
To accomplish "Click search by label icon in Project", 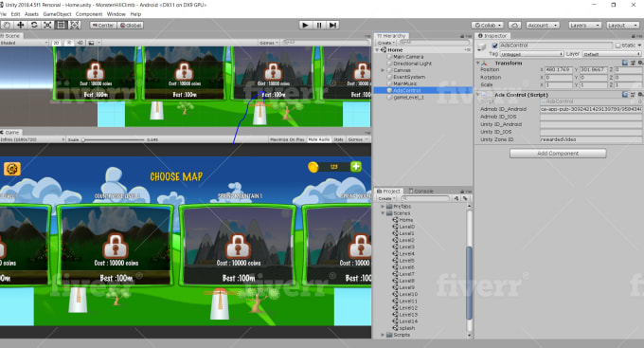I will coord(465,198).
